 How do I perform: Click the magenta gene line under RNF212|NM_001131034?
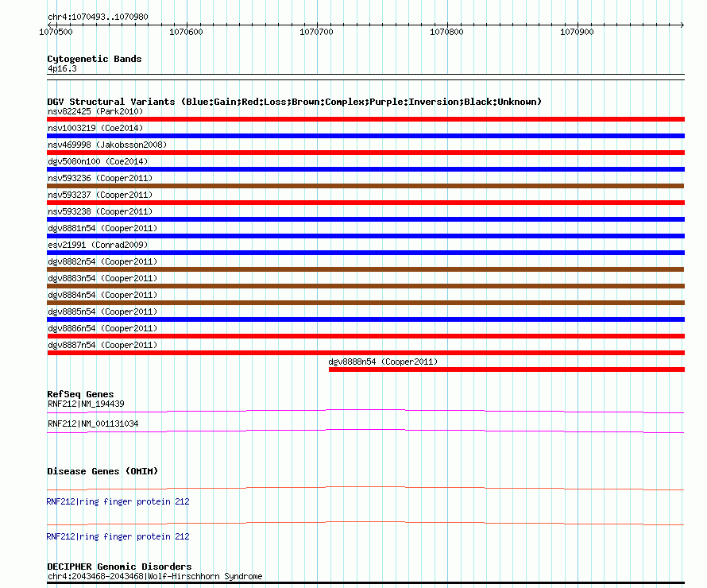point(365,431)
